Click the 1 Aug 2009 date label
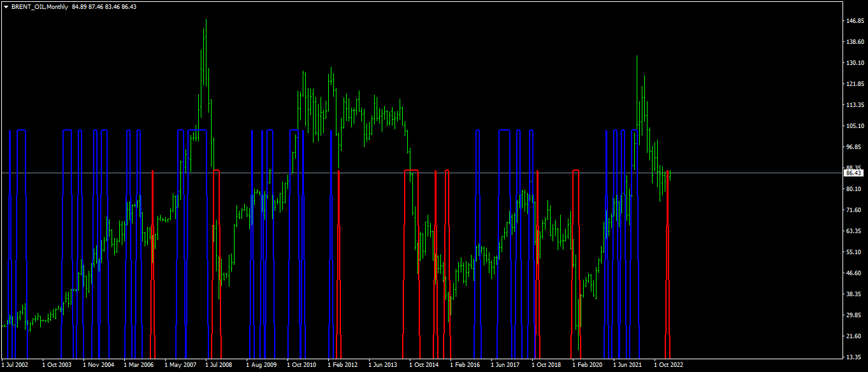Screen dimensions: 868x372 click(261, 366)
